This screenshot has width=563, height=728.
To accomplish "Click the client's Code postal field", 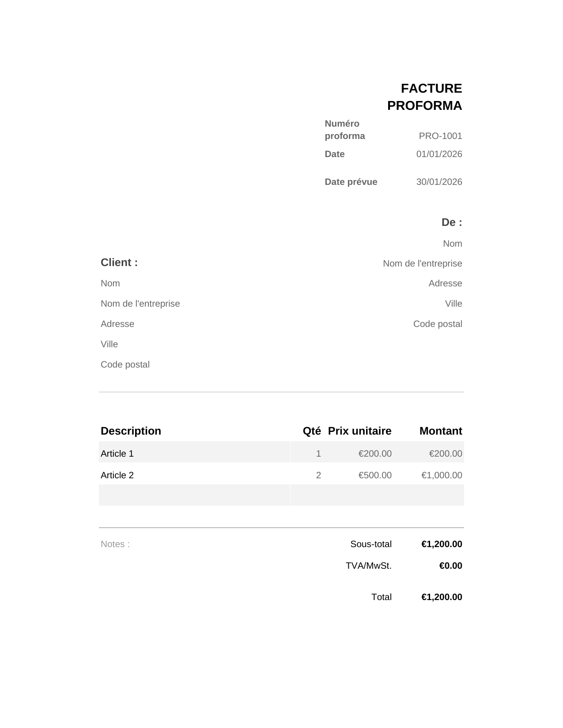I will 125,364.
